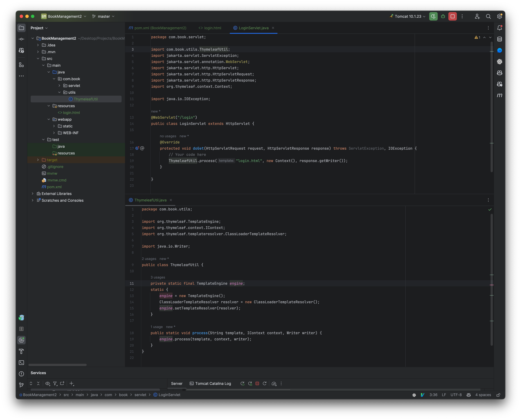Toggle file lock icon in status bar
The height and width of the screenshot is (420, 521).
tap(498, 395)
